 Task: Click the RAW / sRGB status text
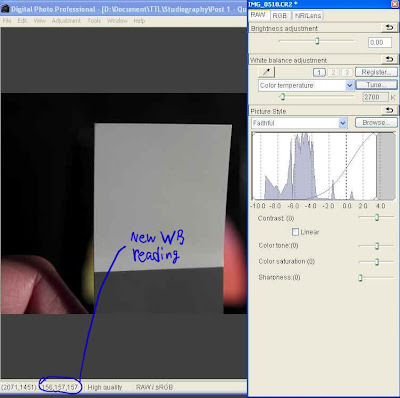154,387
